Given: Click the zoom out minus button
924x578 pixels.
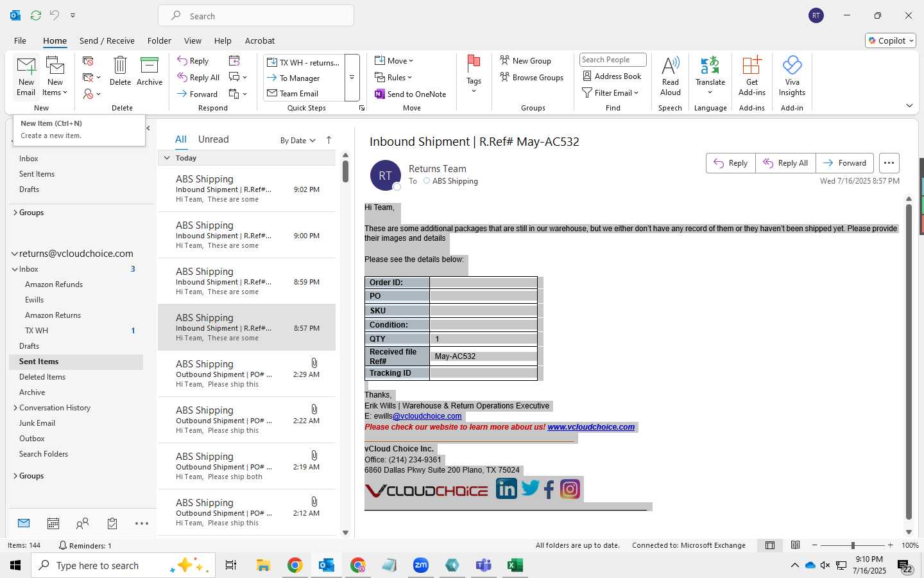Looking at the screenshot, I should [x=815, y=545].
